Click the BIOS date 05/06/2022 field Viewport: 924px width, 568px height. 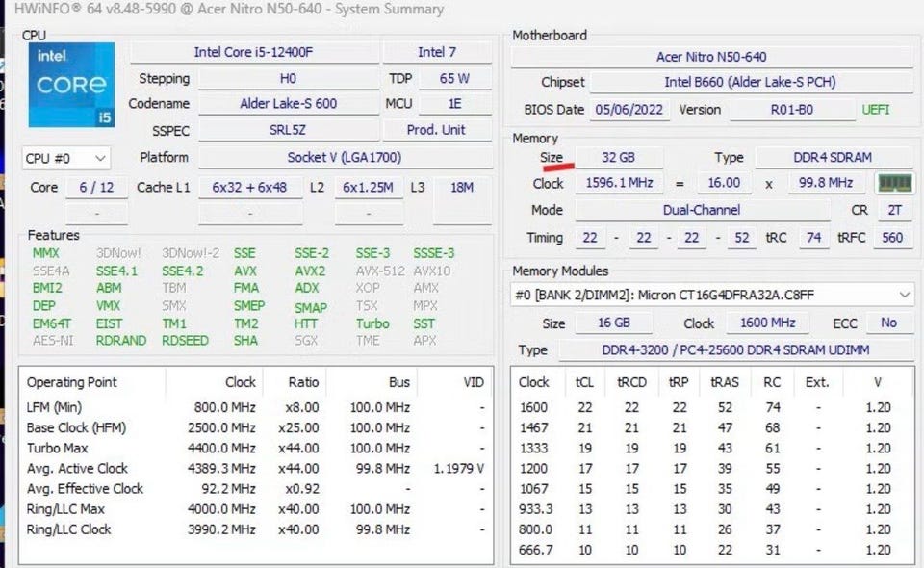tap(629, 110)
